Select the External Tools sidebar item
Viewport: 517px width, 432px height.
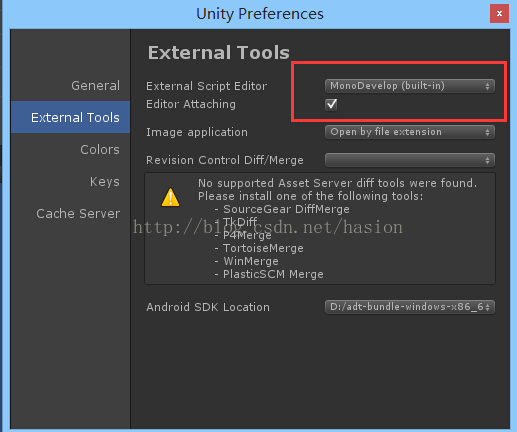coord(70,117)
